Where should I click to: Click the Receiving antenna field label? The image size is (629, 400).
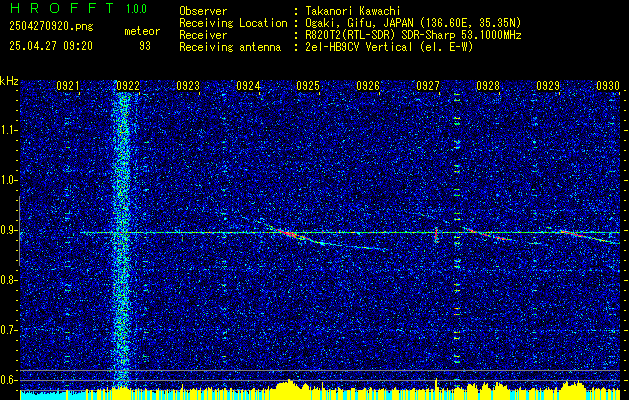pyautogui.click(x=230, y=47)
